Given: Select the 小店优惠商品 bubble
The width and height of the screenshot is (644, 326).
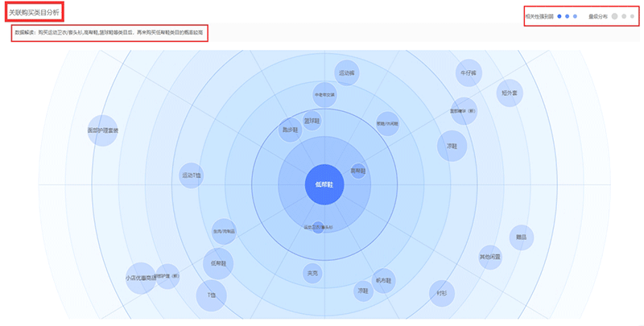Looking at the screenshot, I should 140,278.
